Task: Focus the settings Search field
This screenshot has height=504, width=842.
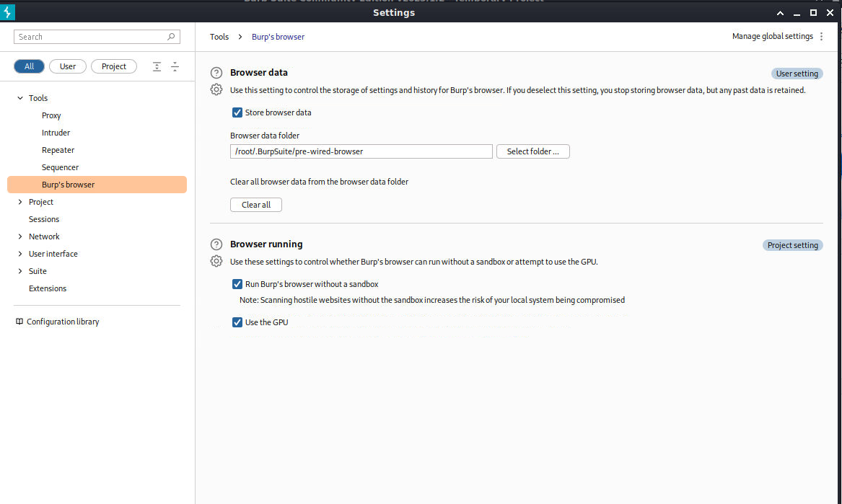Action: point(97,37)
